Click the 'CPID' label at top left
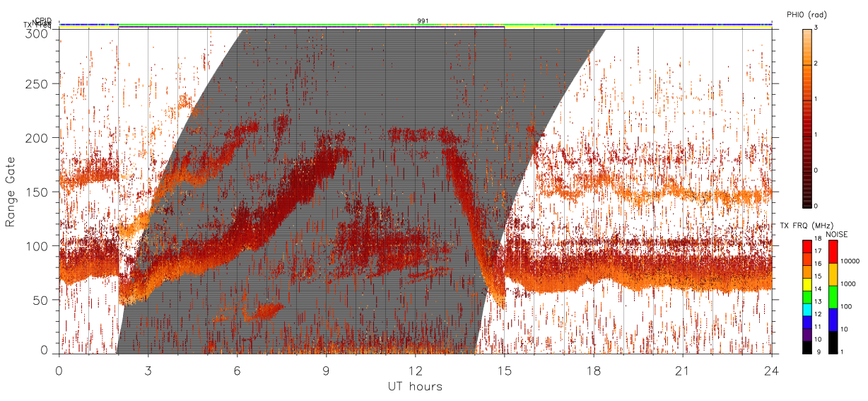This screenshot has height=401, width=868. tap(42, 21)
